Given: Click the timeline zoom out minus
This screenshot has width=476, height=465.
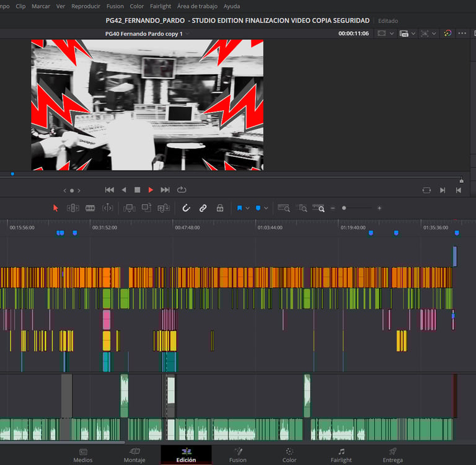Looking at the screenshot, I should (x=333, y=208).
